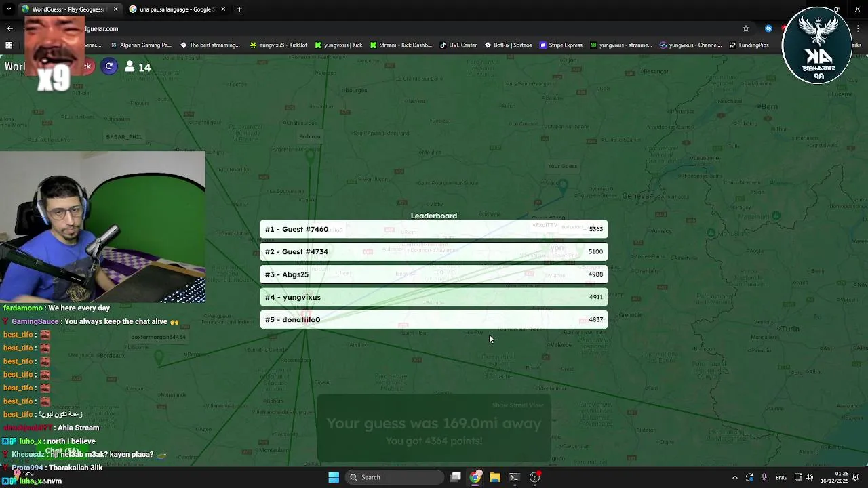Open the Algerian Gaming Pe... bookmark
The width and height of the screenshot is (868, 488).
140,45
